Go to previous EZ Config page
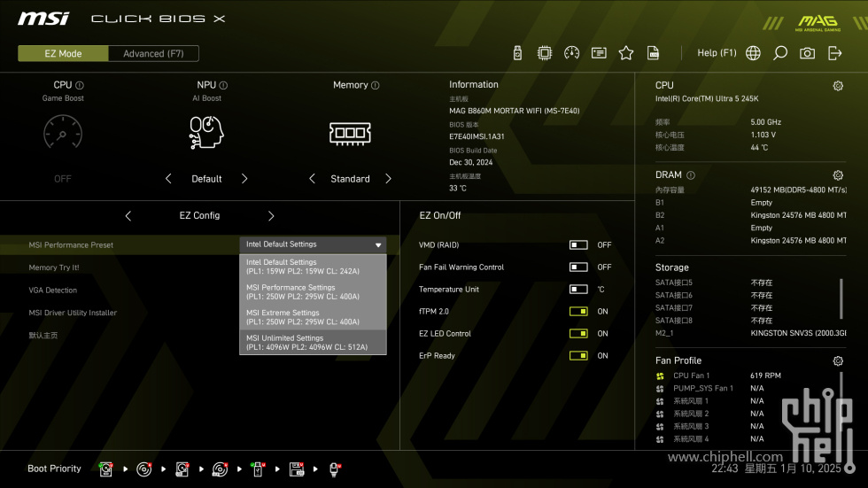This screenshot has width=868, height=488. [128, 216]
